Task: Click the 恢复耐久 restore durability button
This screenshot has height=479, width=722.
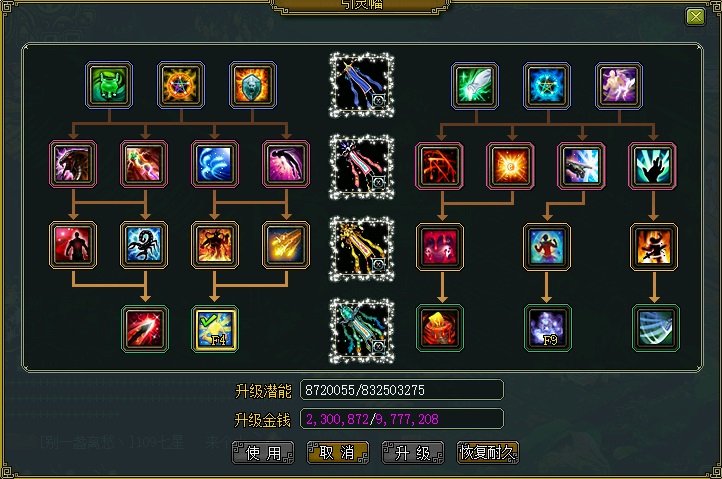Action: 488,453
